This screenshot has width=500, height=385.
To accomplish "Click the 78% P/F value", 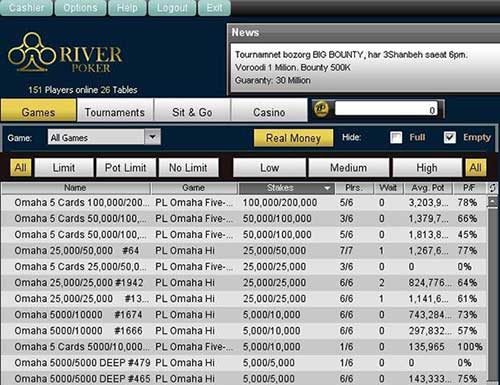I will pos(467,203).
